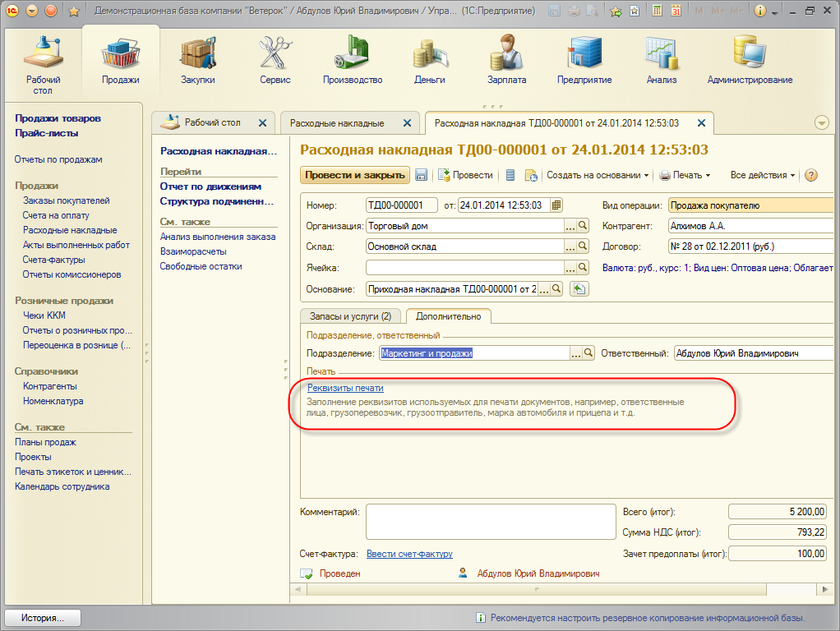The image size is (840, 631).
Task: Click the backup recommendation message in status bar
Action: pyautogui.click(x=647, y=618)
